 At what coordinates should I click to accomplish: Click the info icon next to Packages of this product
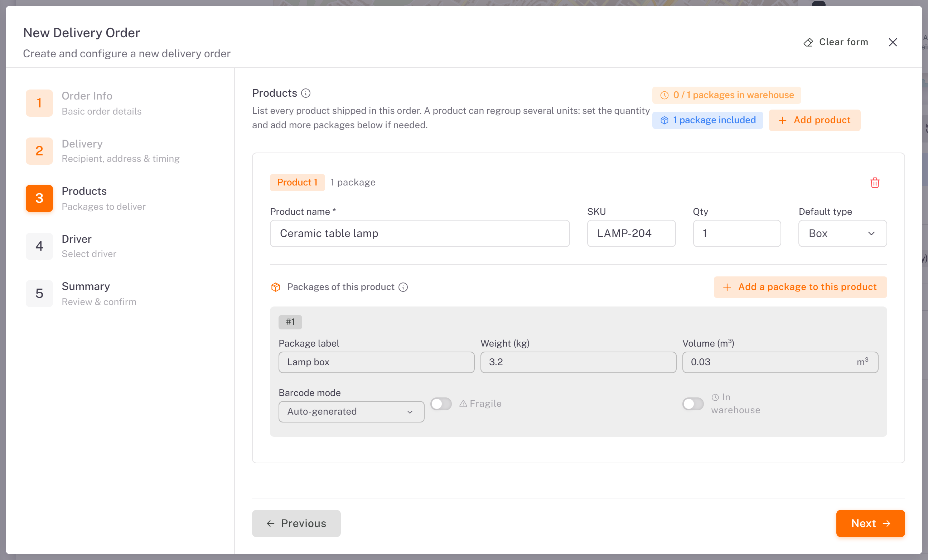(403, 287)
